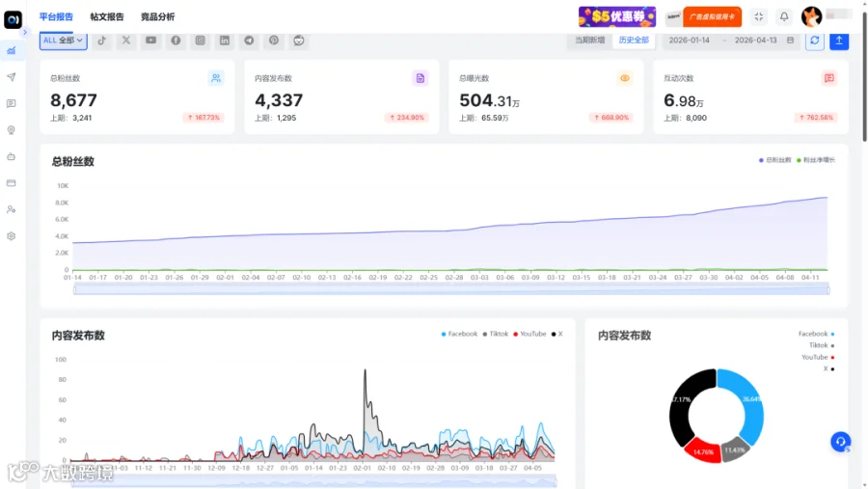Screen dimensions: 868x489
Task: Expand the left sidebar with chevron
Action: pos(24,32)
